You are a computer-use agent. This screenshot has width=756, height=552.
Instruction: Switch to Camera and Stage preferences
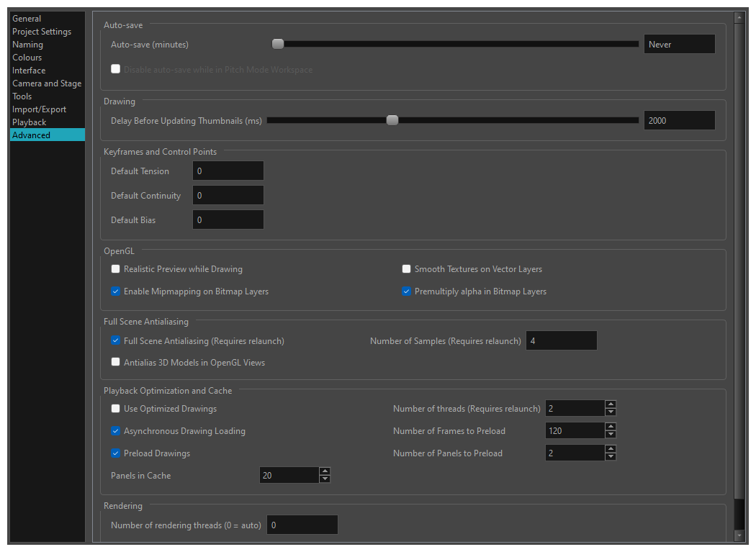tap(47, 83)
